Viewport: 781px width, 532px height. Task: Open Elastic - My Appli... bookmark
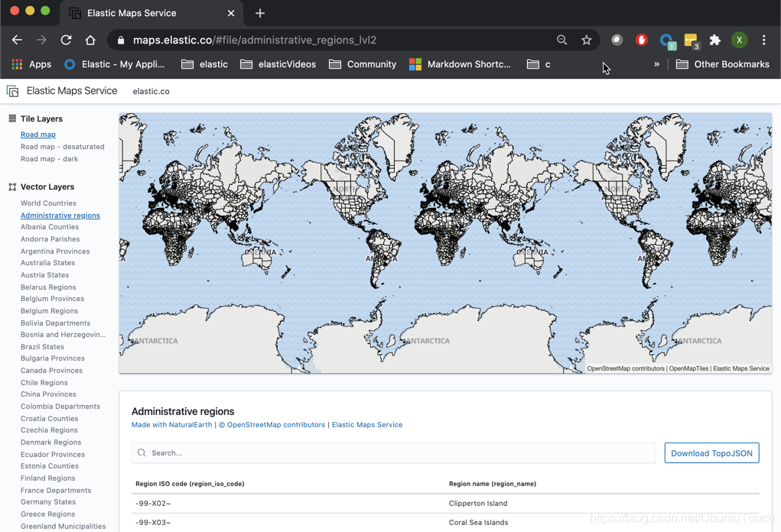[115, 64]
